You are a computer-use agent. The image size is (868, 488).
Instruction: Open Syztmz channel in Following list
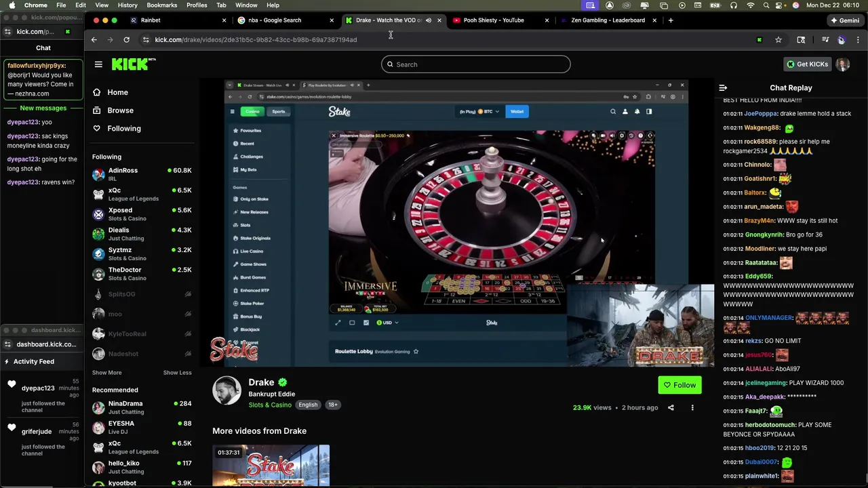click(x=142, y=254)
